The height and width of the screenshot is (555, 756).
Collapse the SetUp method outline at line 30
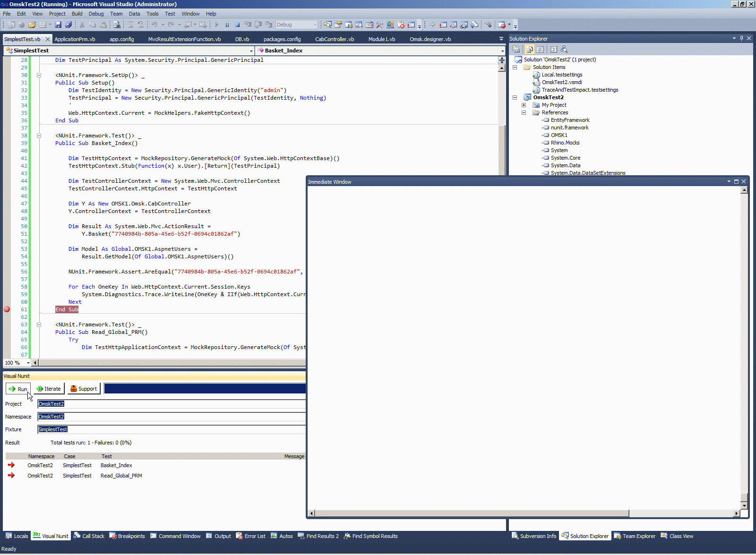point(39,75)
